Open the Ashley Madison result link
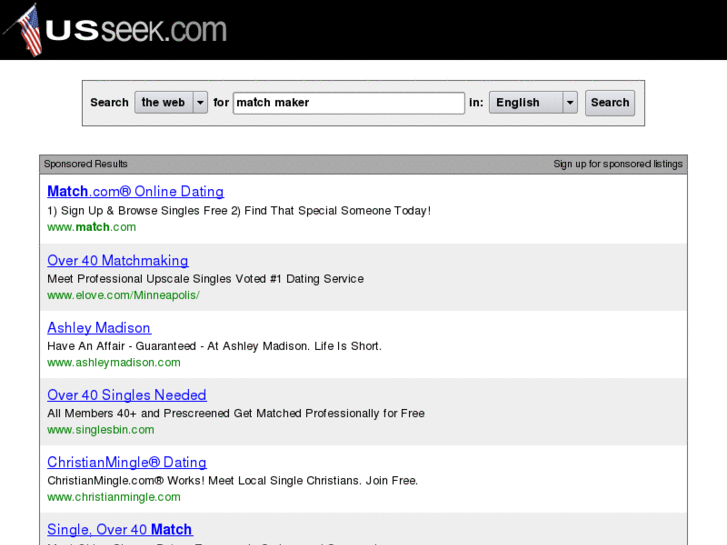Viewport: 727px width, 545px height. 99,328
